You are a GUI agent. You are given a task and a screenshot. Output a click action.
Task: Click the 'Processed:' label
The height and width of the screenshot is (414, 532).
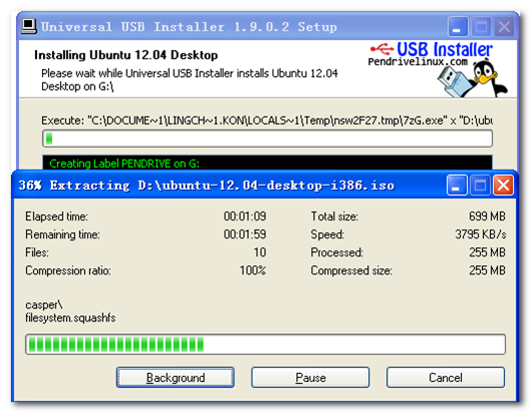pyautogui.click(x=337, y=252)
